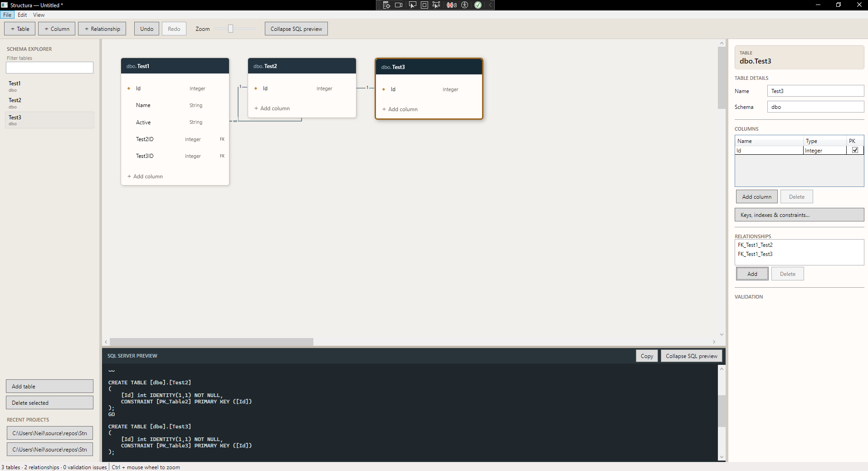The height and width of the screenshot is (471, 868).
Task: Click the XAML Live Preview camera icon
Action: pyautogui.click(x=399, y=5)
